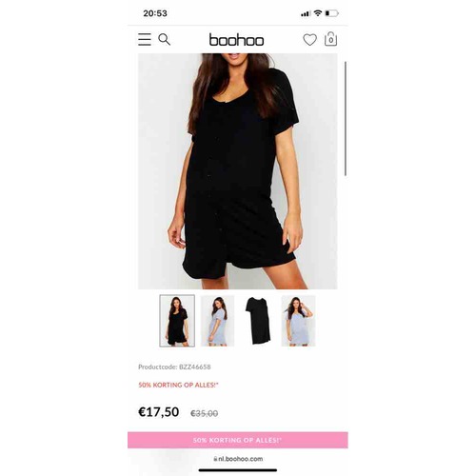Click the red 50% KORTING OP ALLES text

coord(179,385)
